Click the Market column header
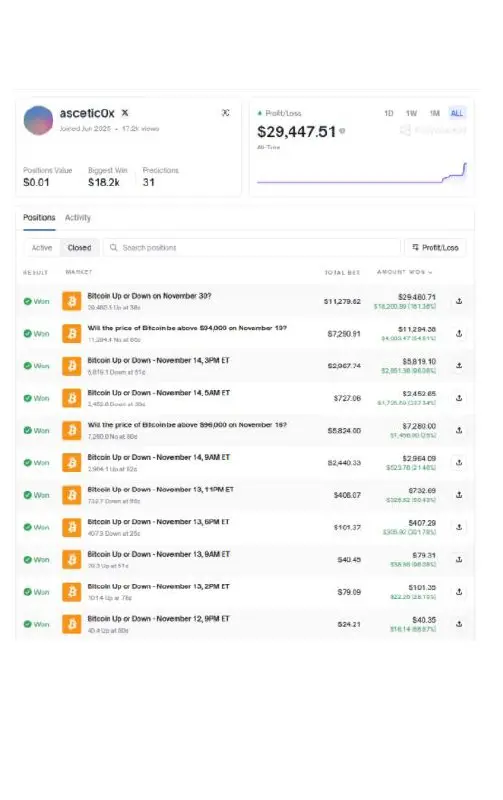Image resolution: width=503 pixels, height=800 pixels. click(79, 272)
